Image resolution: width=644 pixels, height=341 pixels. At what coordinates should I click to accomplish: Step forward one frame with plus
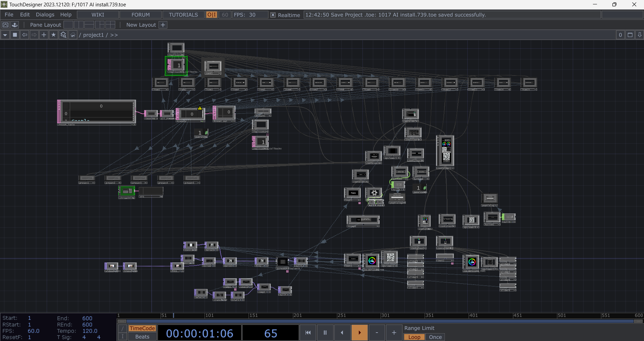(x=394, y=333)
